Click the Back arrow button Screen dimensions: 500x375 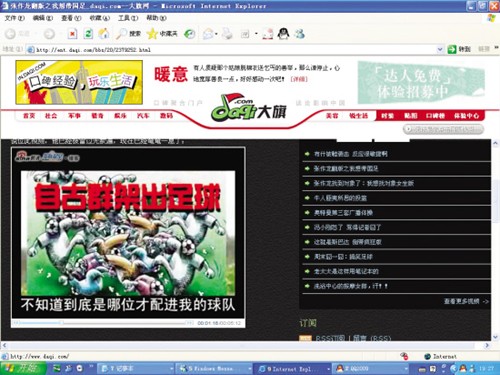(10, 34)
